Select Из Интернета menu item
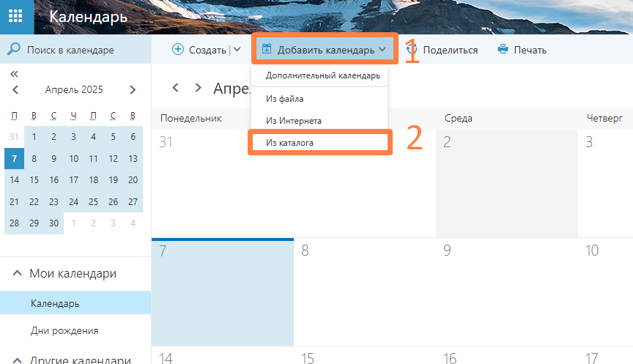The height and width of the screenshot is (364, 633). 294,120
